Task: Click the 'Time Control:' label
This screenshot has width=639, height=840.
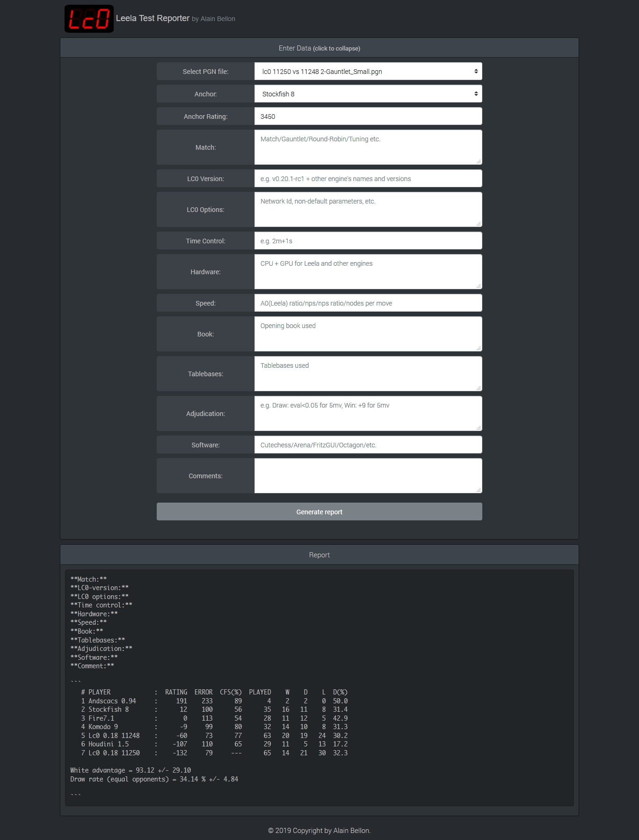Action: coord(205,241)
